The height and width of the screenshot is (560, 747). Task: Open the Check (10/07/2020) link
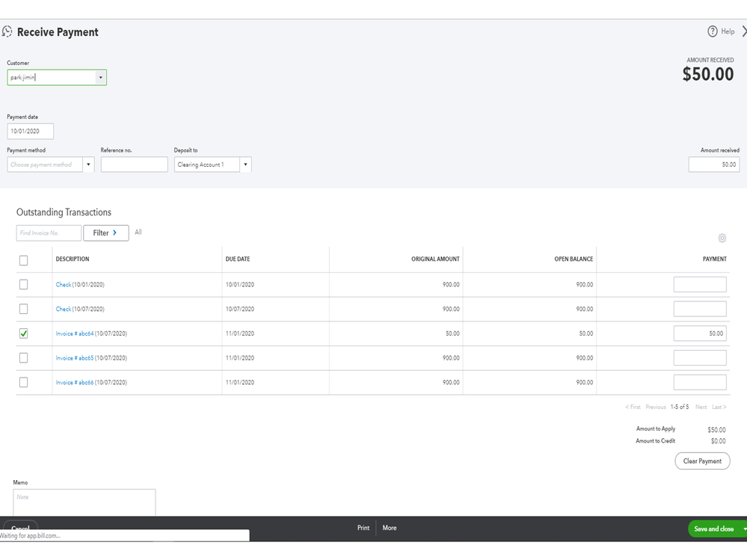(64, 309)
